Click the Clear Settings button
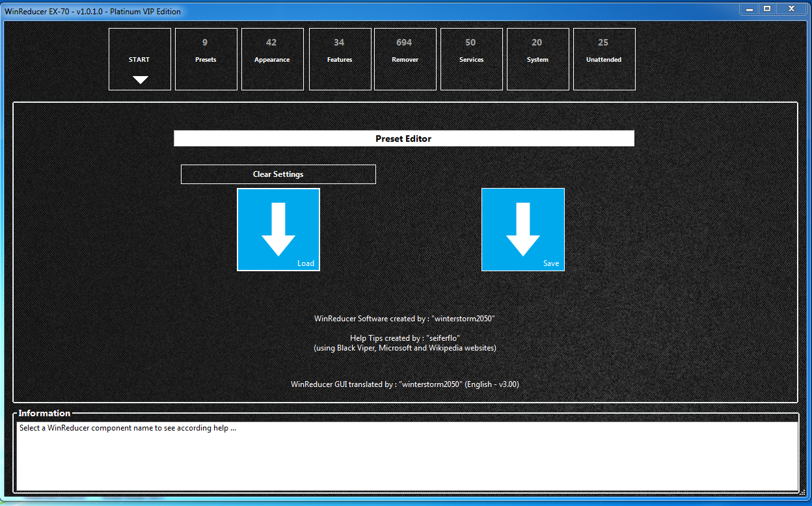 [278, 174]
